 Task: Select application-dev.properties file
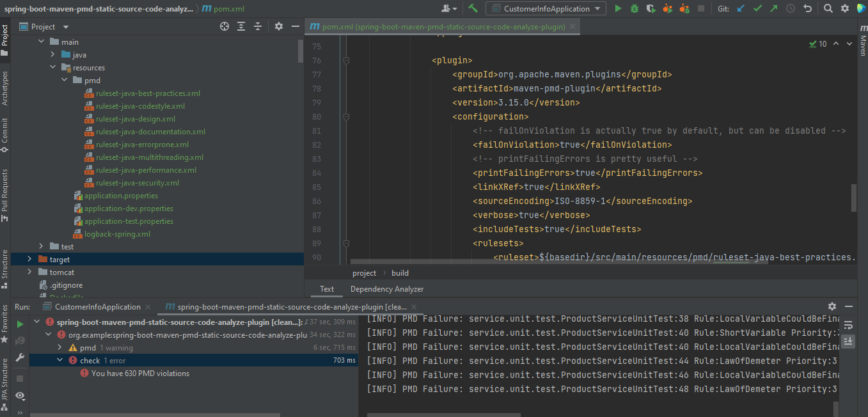point(129,208)
